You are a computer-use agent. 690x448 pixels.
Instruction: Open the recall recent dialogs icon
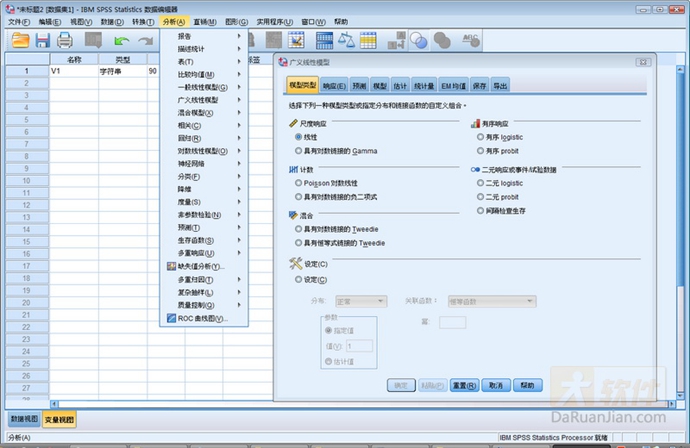[93, 40]
